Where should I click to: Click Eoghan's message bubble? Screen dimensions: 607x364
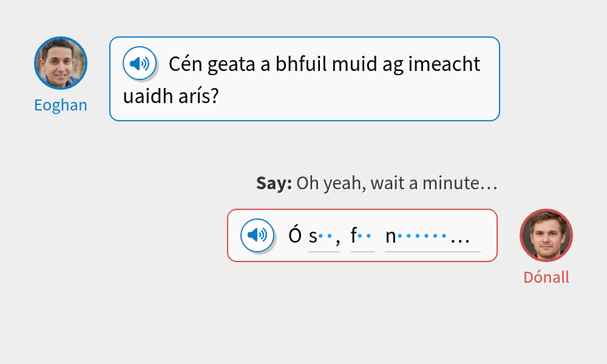point(303,79)
